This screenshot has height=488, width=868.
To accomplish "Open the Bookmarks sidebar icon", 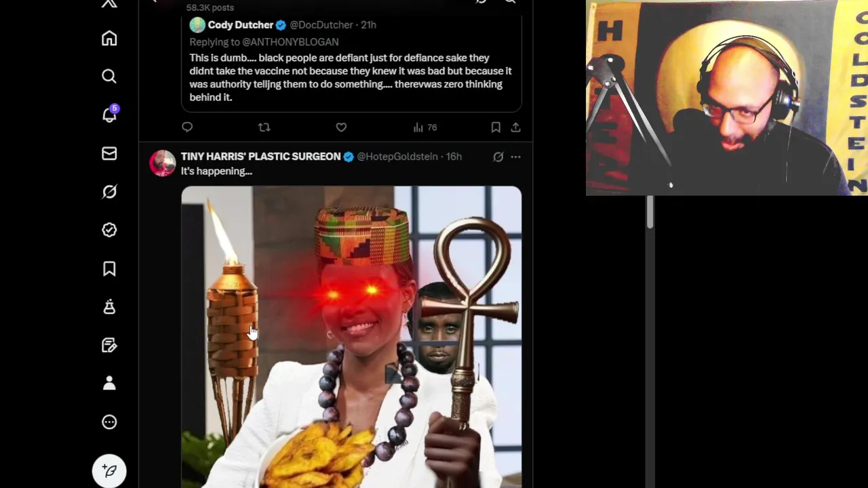I will pyautogui.click(x=109, y=268).
